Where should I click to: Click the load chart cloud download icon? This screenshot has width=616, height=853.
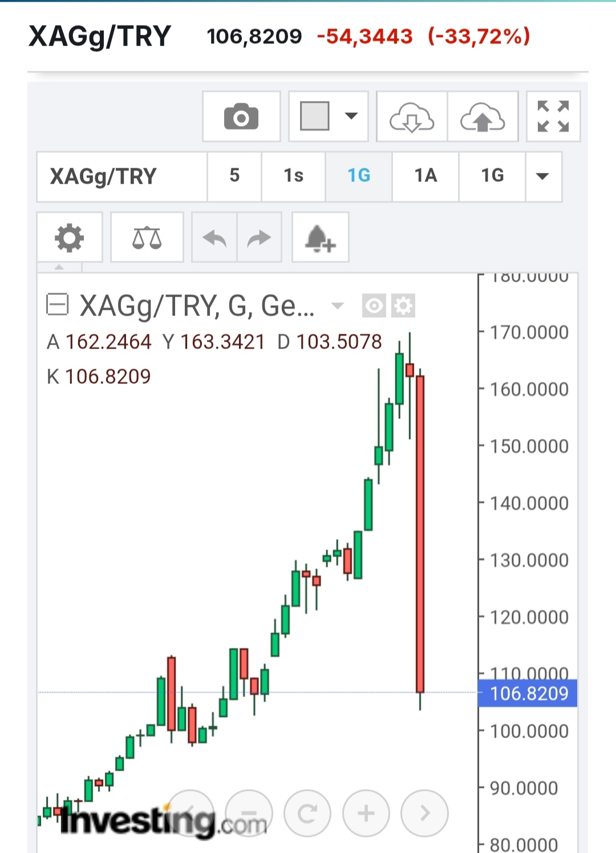[x=412, y=117]
